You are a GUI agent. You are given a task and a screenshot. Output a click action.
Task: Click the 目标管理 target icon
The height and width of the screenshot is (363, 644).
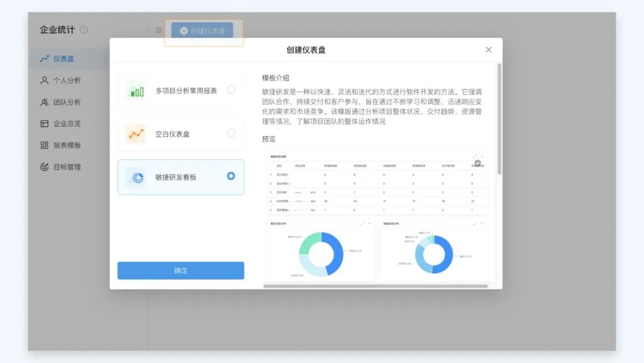[x=44, y=167]
